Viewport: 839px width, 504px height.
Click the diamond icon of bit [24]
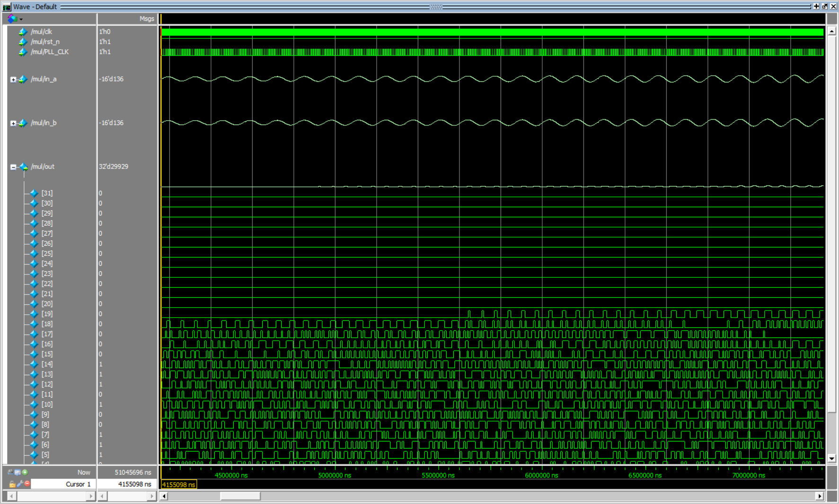34,264
